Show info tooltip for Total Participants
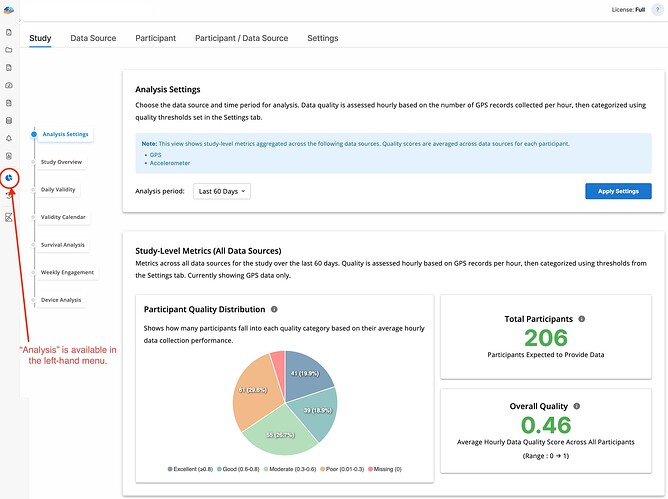The image size is (668, 499). [581, 319]
